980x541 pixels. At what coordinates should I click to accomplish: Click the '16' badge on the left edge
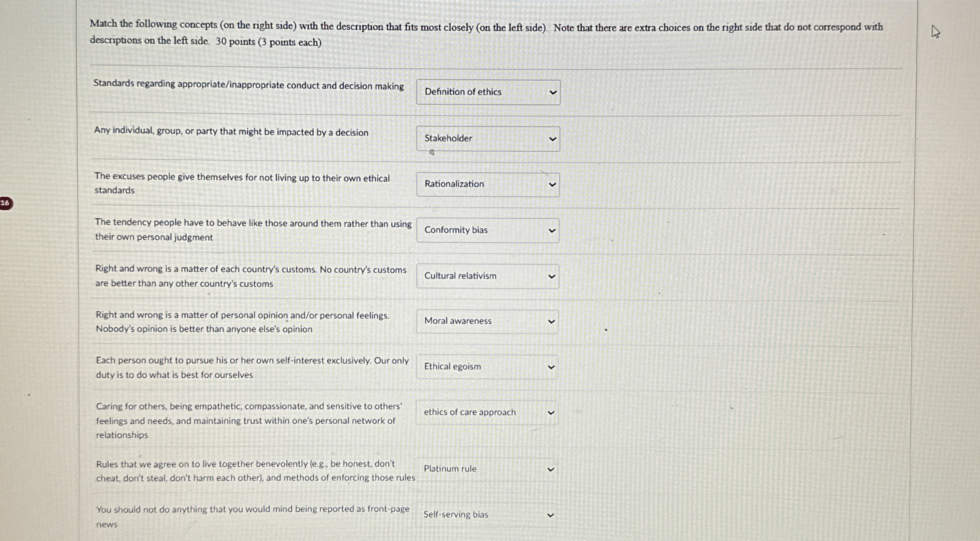[5, 203]
